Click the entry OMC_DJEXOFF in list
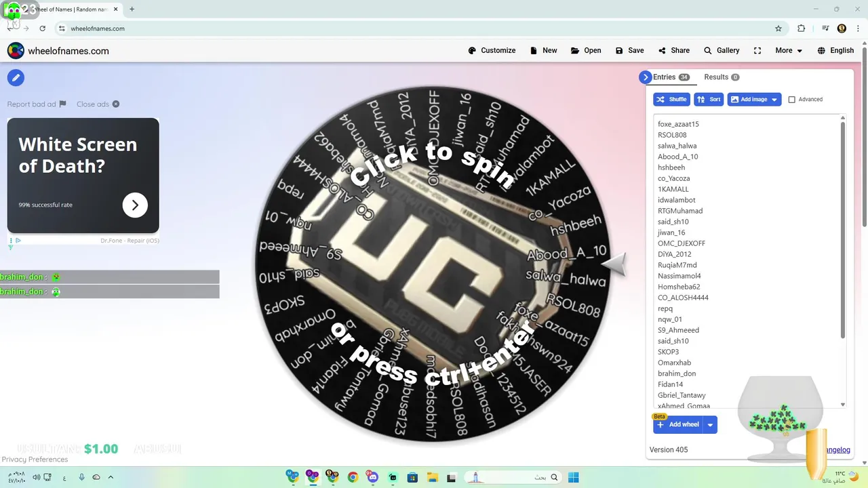The height and width of the screenshot is (488, 868). [x=682, y=243]
